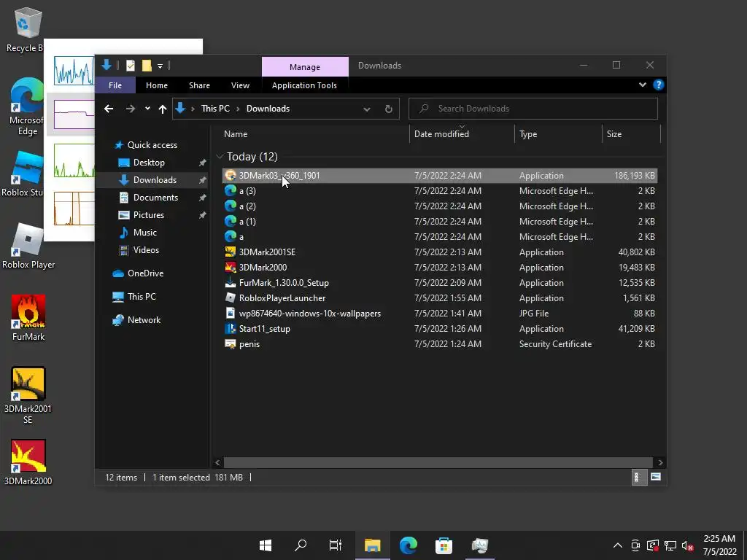Open Documents in the navigation pane
The image size is (747, 560).
point(155,198)
